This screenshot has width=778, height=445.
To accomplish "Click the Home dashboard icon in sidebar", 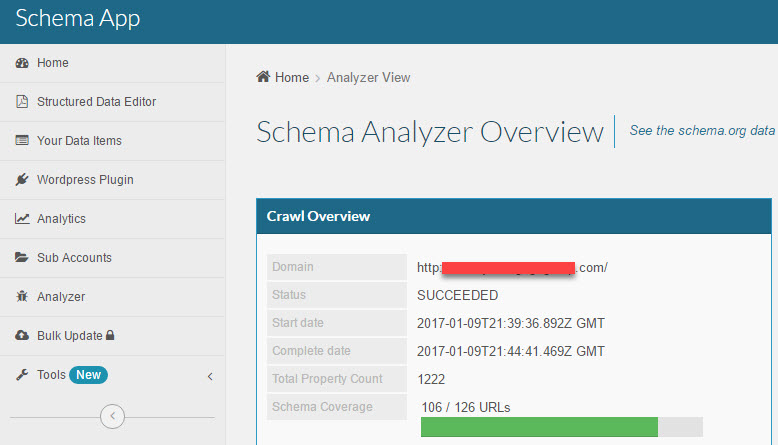I will [22, 63].
